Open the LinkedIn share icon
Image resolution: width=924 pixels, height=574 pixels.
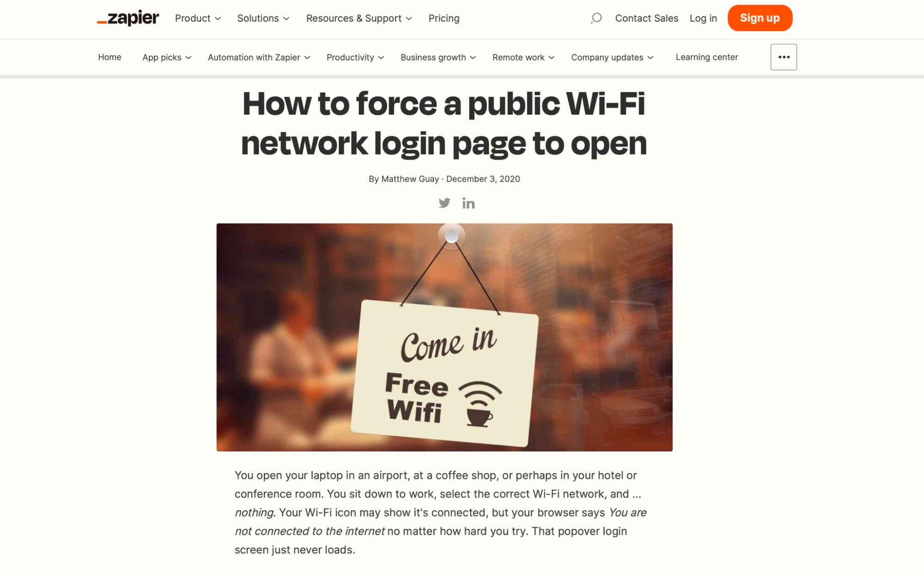pyautogui.click(x=469, y=202)
